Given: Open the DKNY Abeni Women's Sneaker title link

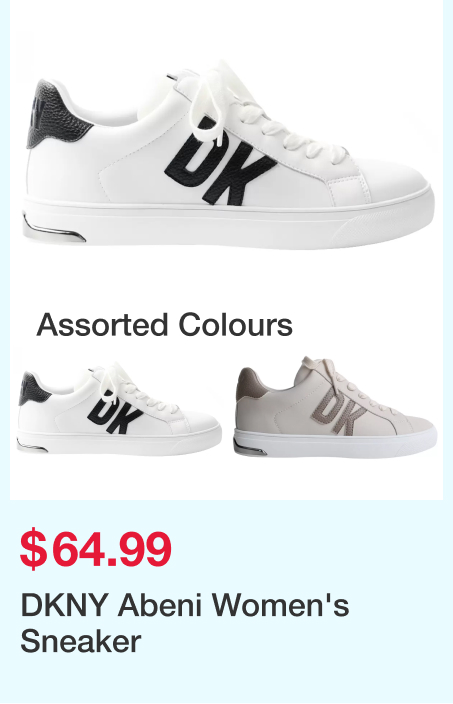Looking at the screenshot, I should (185, 623).
